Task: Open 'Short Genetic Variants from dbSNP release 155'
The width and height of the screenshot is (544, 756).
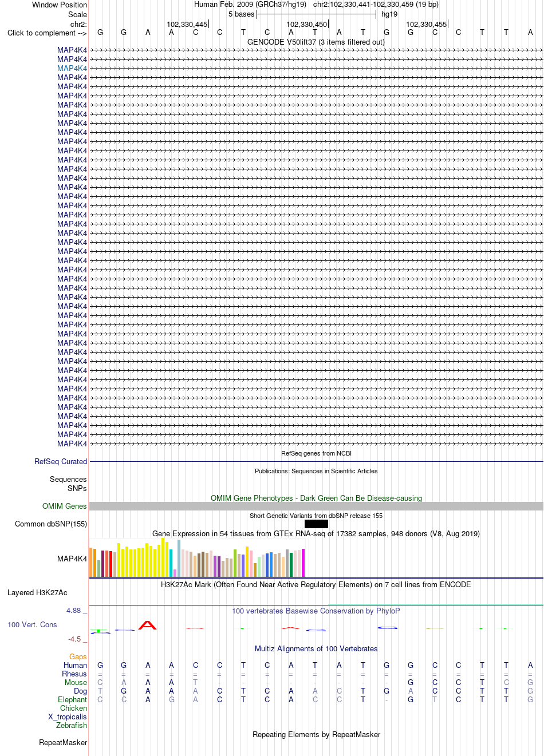Action: click(316, 516)
